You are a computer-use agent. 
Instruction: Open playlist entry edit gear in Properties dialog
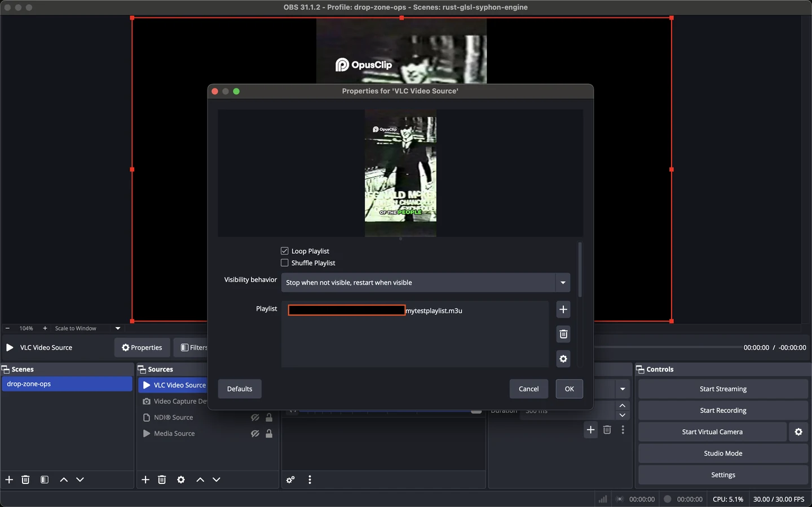[563, 359]
